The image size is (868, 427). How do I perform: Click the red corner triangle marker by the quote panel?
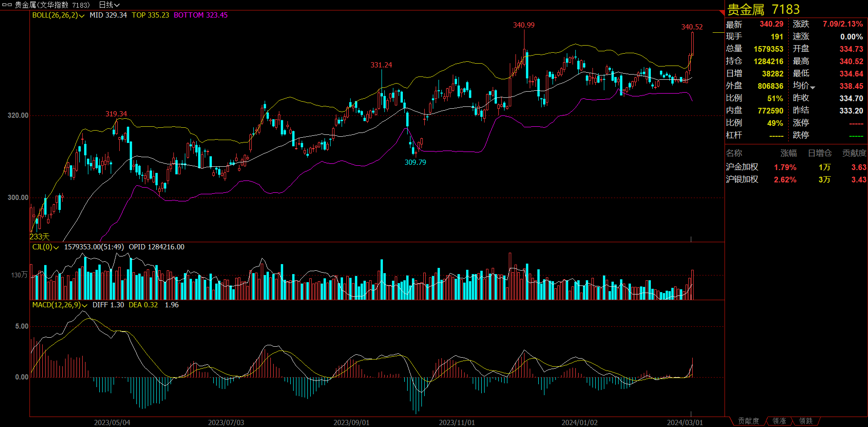(x=722, y=12)
